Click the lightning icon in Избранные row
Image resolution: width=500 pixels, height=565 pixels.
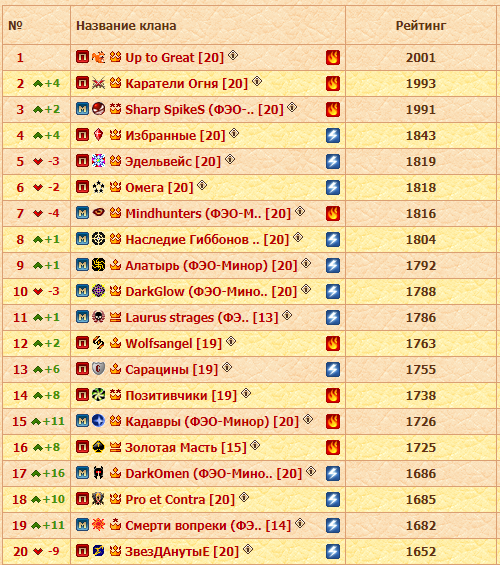[x=333, y=135]
